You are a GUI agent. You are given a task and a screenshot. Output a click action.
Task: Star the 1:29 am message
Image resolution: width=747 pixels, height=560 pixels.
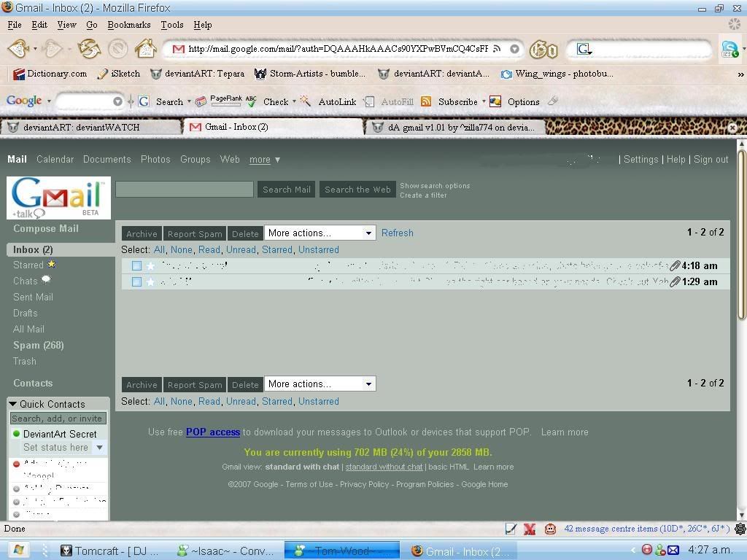click(x=150, y=282)
